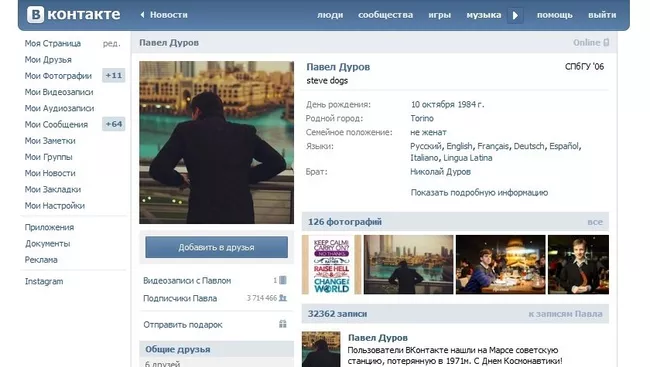Open the photo of the man in a suit
650x367 pixels.
pyautogui.click(x=578, y=265)
